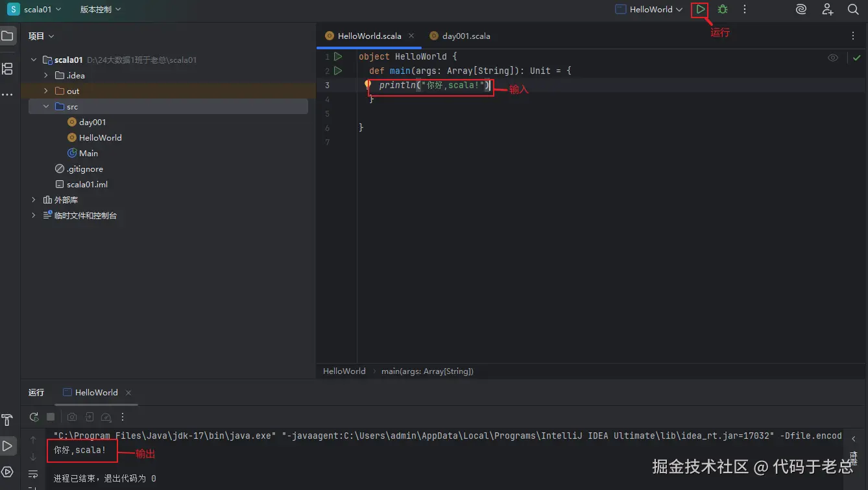Viewport: 868px width, 490px height.
Task: Toggle soft-wrap in the console
Action: click(x=33, y=474)
